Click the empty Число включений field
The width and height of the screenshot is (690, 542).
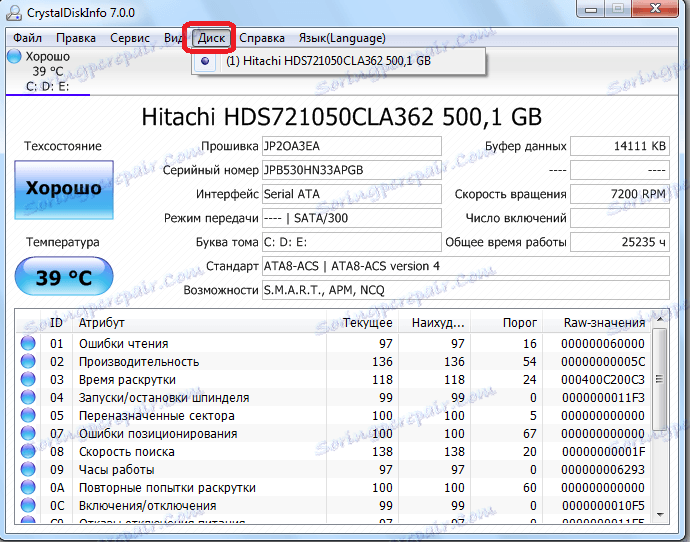coord(620,218)
